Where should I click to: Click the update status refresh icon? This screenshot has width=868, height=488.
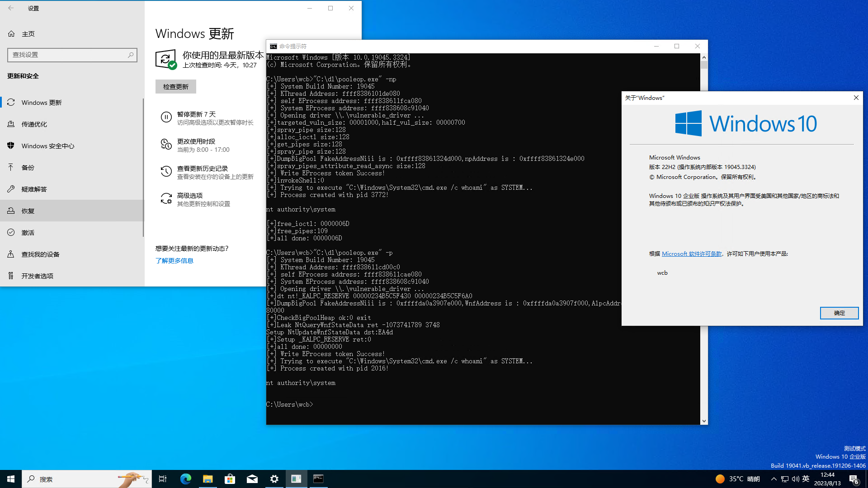[x=165, y=59]
